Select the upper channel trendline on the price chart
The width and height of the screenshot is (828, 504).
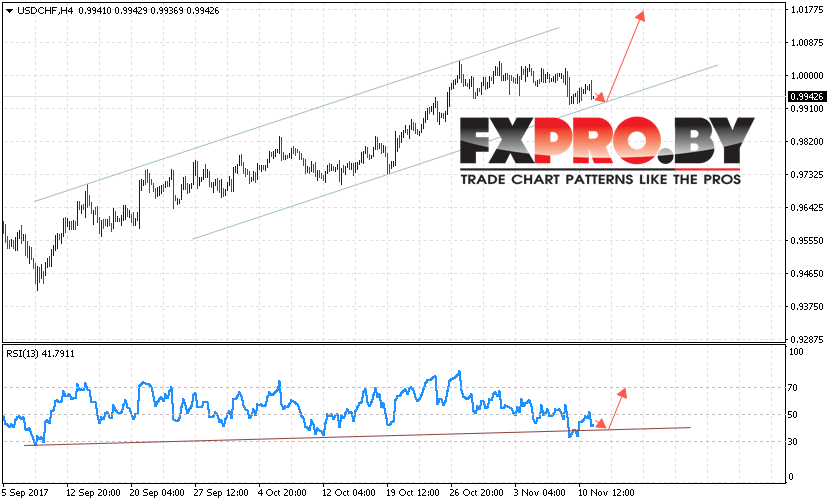tap(297, 115)
